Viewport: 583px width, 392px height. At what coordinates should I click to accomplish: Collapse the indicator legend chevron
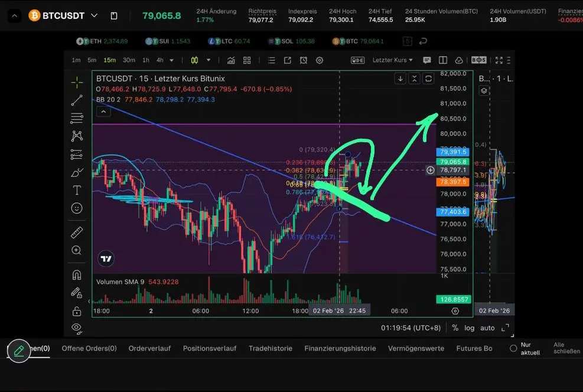pos(103,112)
